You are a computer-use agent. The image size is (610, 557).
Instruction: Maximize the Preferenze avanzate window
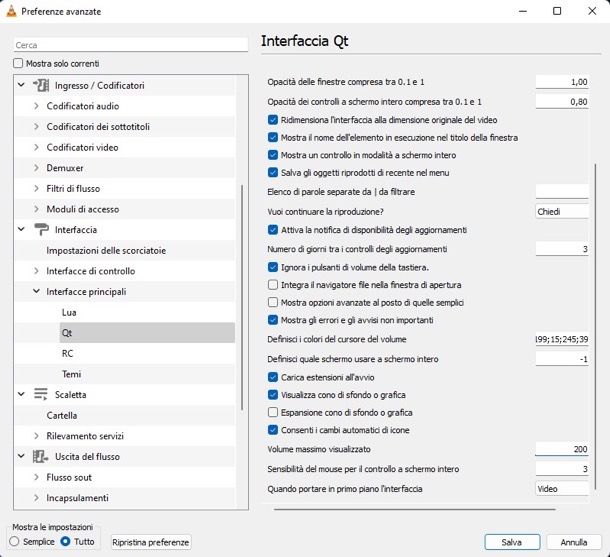point(557,11)
